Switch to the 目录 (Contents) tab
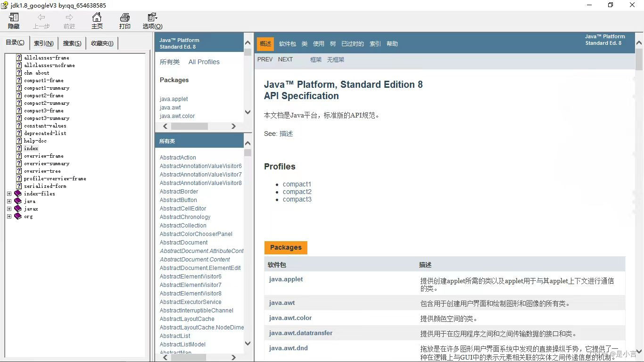The image size is (644, 362). coord(15,42)
